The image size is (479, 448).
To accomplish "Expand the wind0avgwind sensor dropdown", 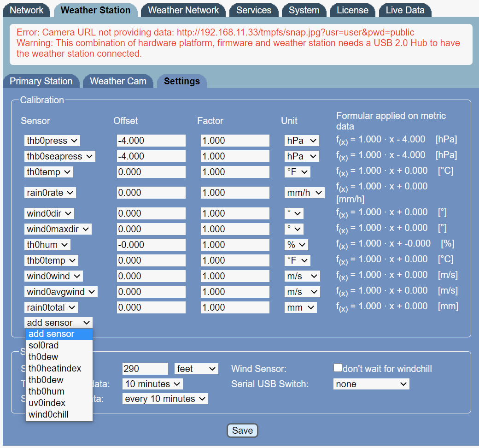I will 61,292.
